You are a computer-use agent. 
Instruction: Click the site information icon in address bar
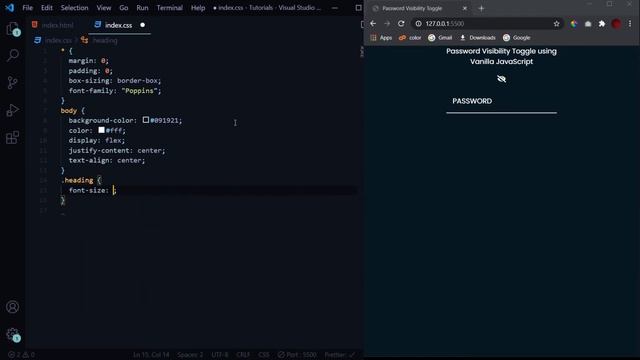coord(418,24)
